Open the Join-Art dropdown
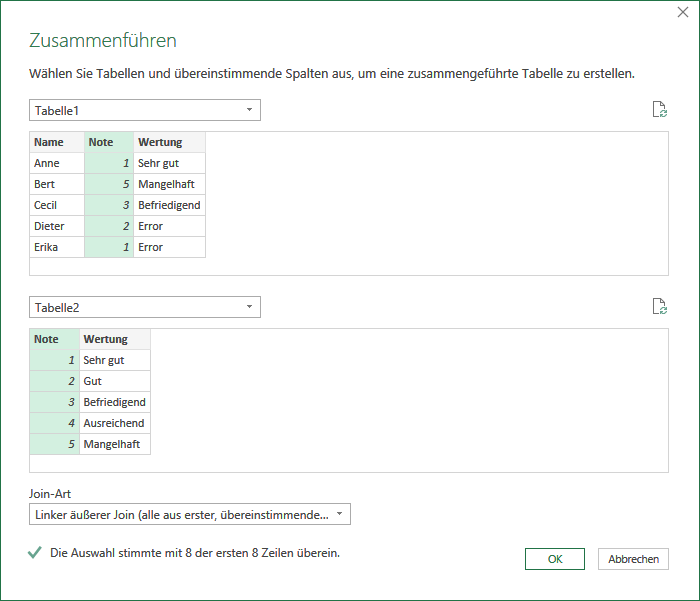Image resolution: width=700 pixels, height=601 pixels. point(190,514)
